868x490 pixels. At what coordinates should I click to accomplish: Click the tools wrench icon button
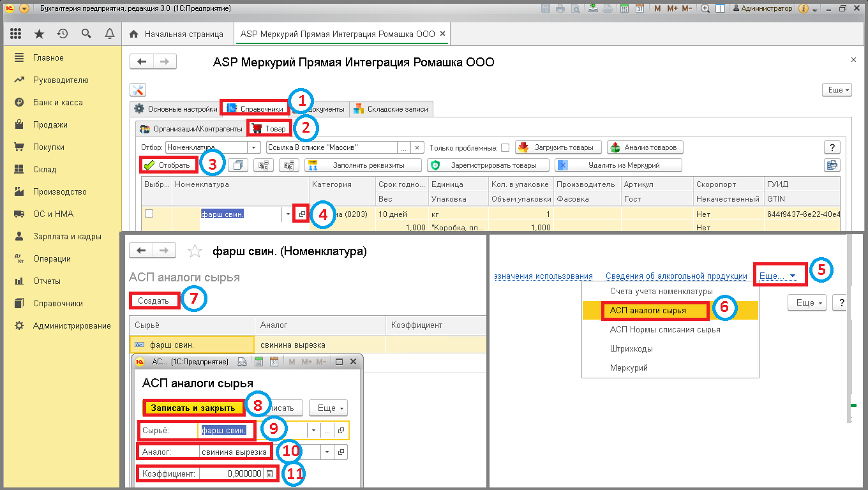138,91
